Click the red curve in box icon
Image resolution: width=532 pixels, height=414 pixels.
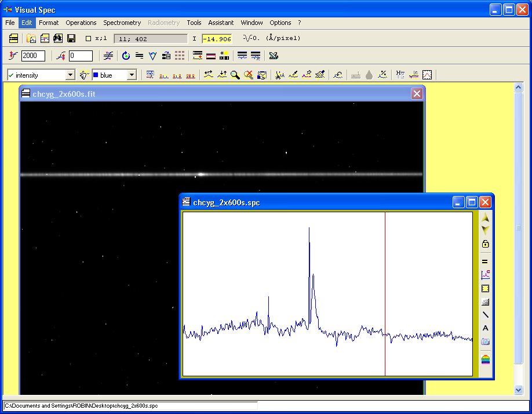(x=427, y=75)
